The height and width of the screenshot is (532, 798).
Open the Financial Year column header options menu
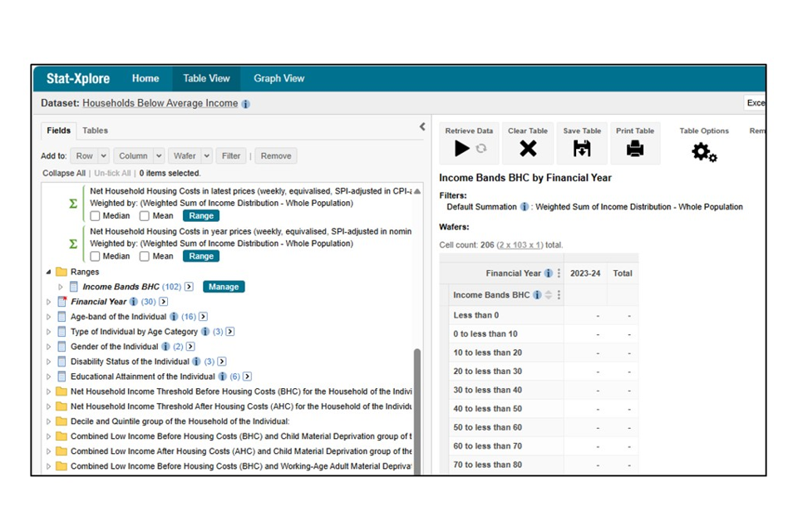coord(559,273)
